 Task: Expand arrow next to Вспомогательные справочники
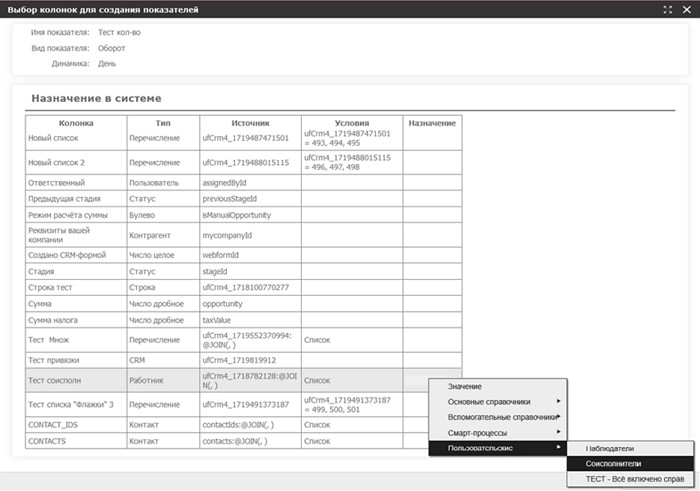click(558, 416)
